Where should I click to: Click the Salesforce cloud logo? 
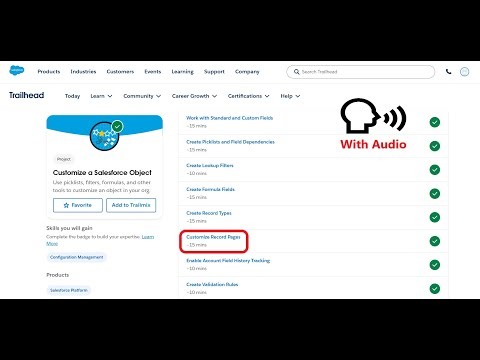click(17, 71)
